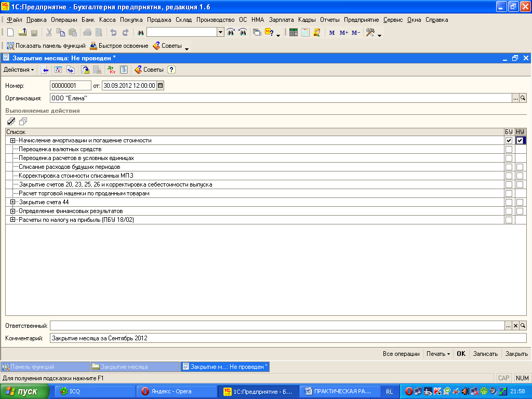Click the OK button
The image size is (532, 399).
click(461, 354)
